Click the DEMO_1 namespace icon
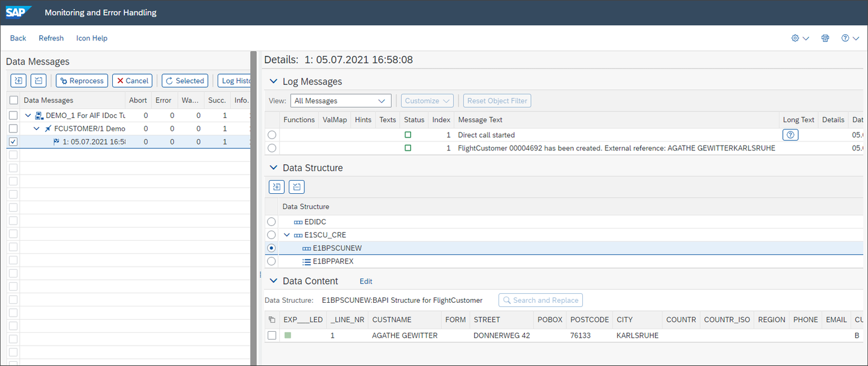 point(39,115)
